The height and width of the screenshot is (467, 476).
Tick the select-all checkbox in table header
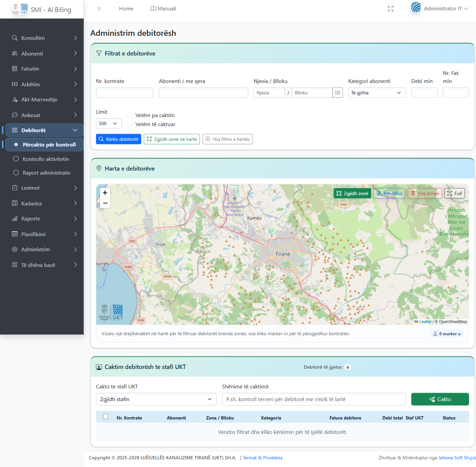coord(106,416)
